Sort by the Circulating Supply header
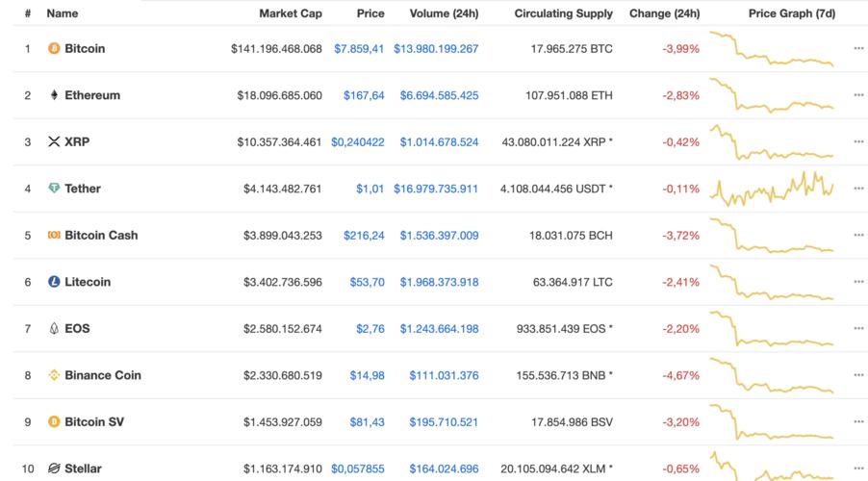The width and height of the screenshot is (868, 481). click(x=563, y=13)
